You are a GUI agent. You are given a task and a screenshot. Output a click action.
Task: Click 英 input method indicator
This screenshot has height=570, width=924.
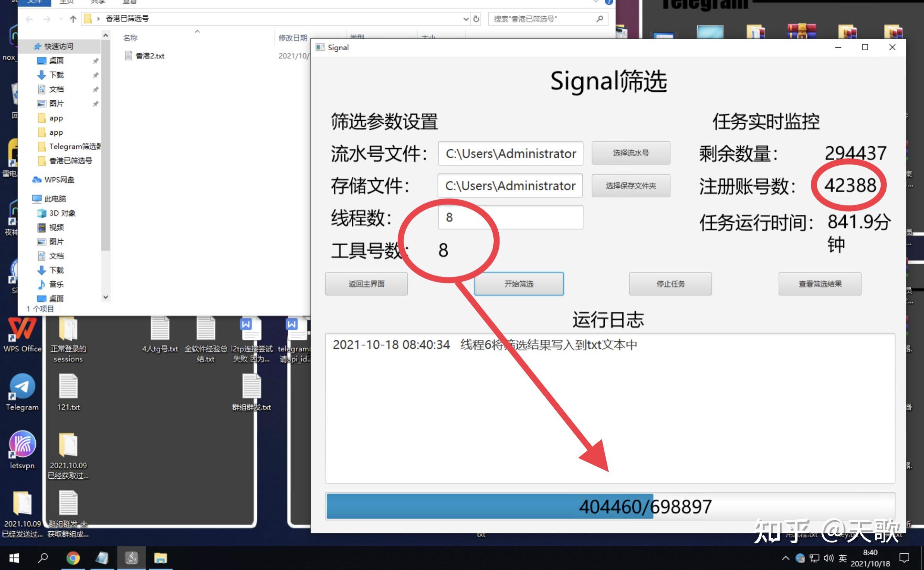tap(842, 558)
